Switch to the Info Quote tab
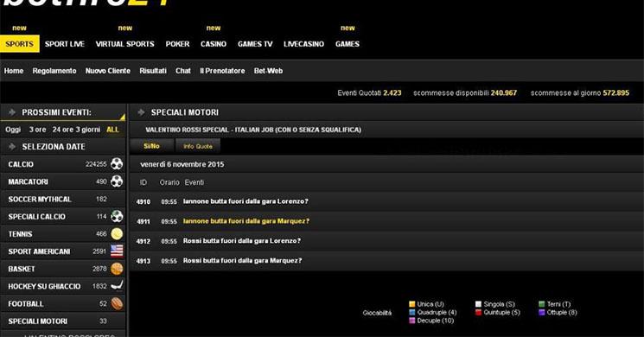This screenshot has height=337, width=644. (198, 146)
